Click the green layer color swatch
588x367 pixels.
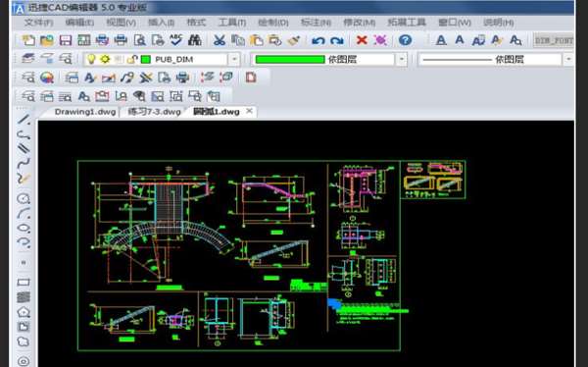pyautogui.click(x=145, y=59)
